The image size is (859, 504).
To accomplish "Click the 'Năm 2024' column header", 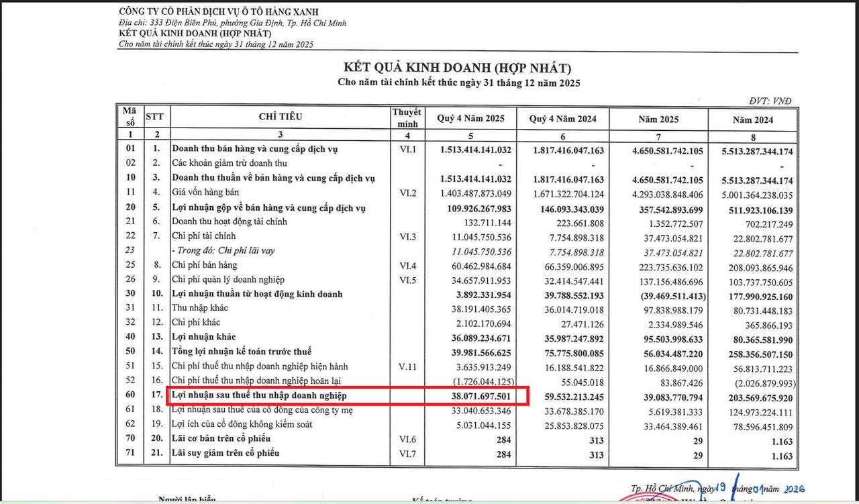I will (x=753, y=119).
